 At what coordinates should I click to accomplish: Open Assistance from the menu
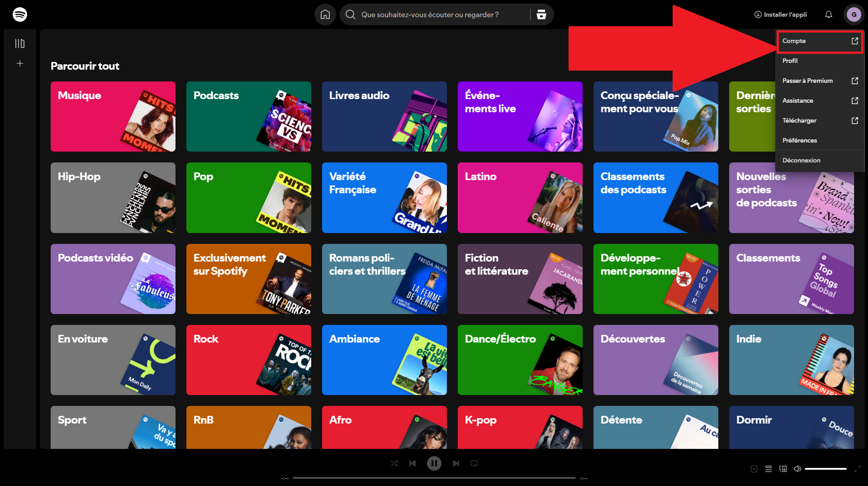(819, 101)
